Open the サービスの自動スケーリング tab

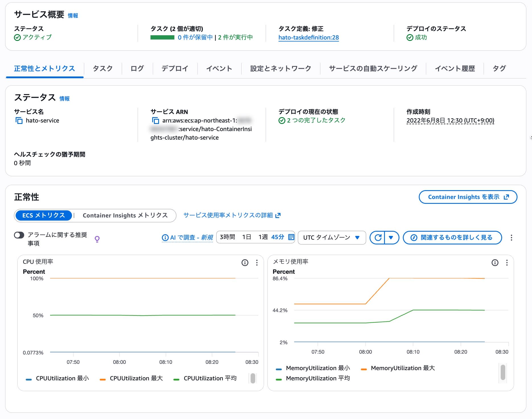click(x=373, y=68)
